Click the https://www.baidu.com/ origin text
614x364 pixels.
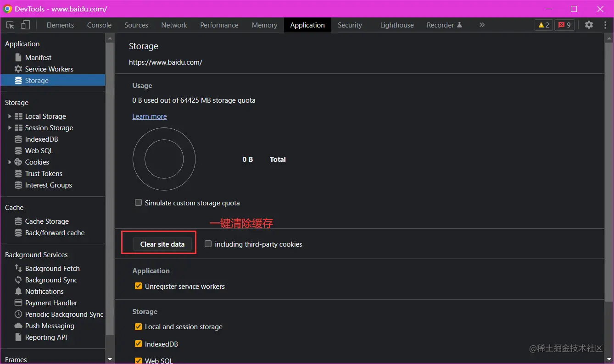point(166,62)
